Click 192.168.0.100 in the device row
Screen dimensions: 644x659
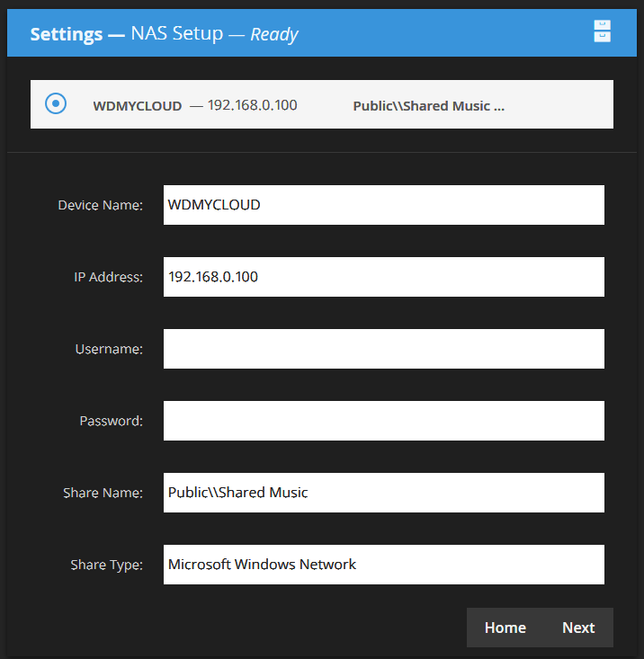click(252, 105)
